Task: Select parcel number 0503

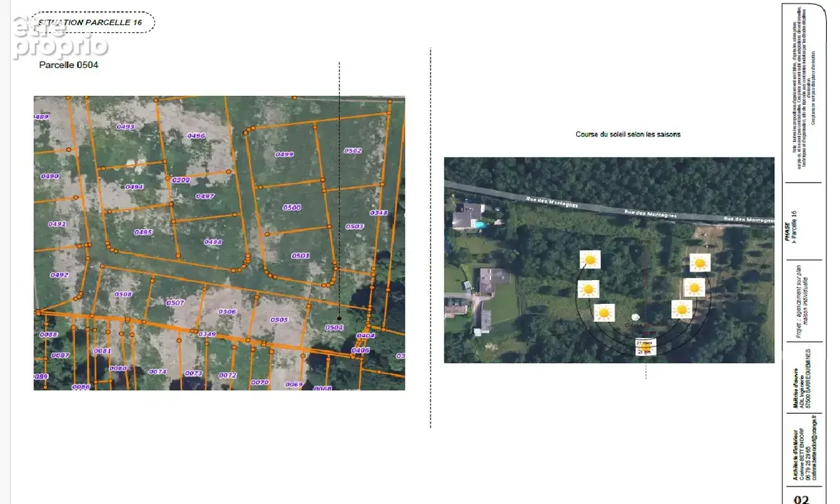Action: click(x=355, y=226)
